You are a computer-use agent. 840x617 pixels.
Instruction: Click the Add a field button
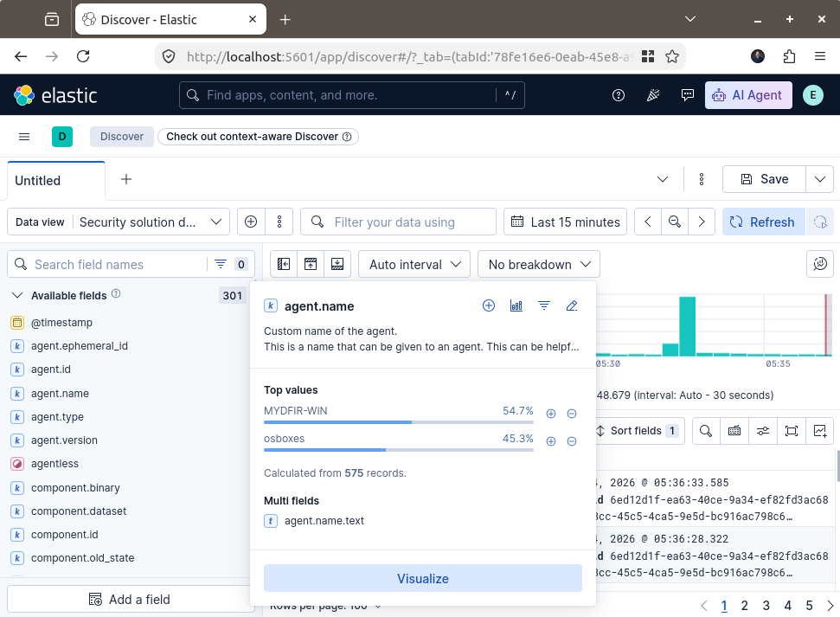pyautogui.click(x=130, y=600)
